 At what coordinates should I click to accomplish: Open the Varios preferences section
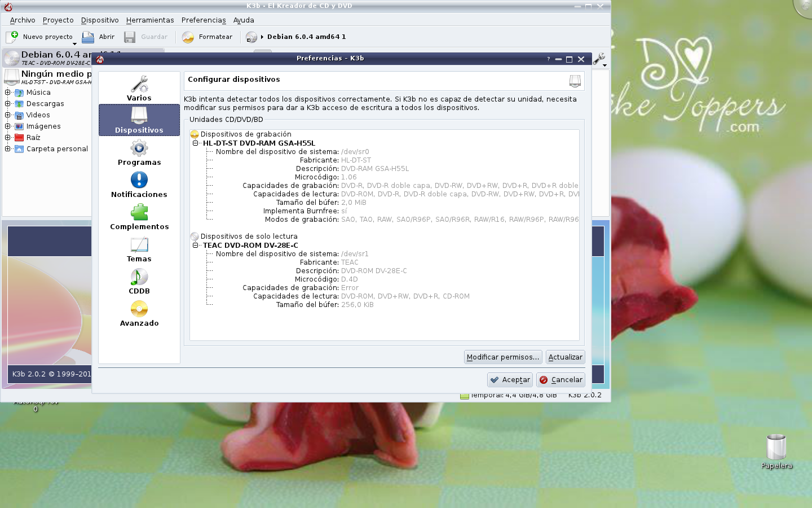click(x=139, y=88)
